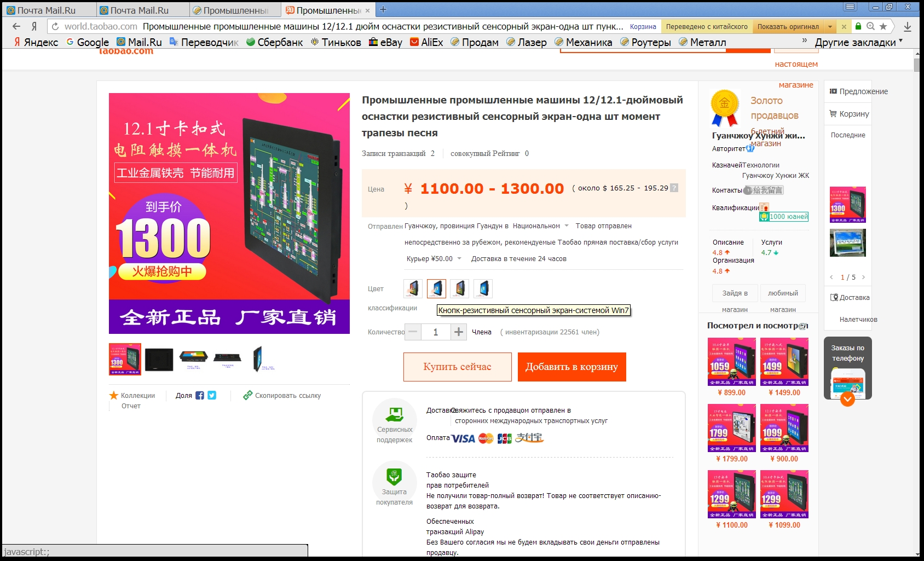The height and width of the screenshot is (561, 924).
Task: Share product via Facebook icon
Action: click(x=200, y=395)
